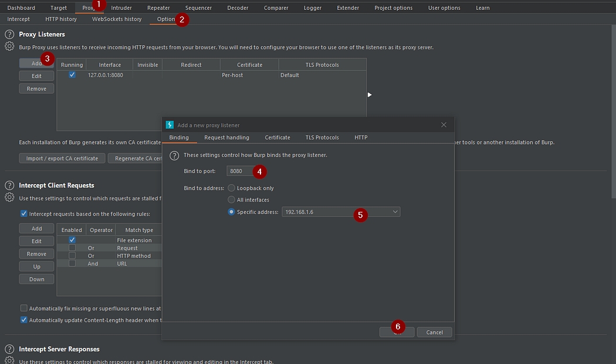Click Import / export CA certificate
This screenshot has width=616, height=364.
tap(62, 158)
